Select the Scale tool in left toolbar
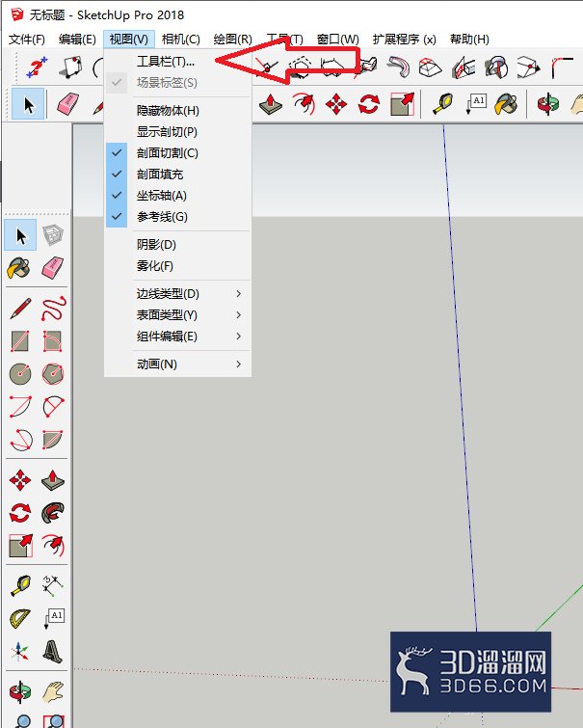The height and width of the screenshot is (728, 583). pyautogui.click(x=21, y=546)
